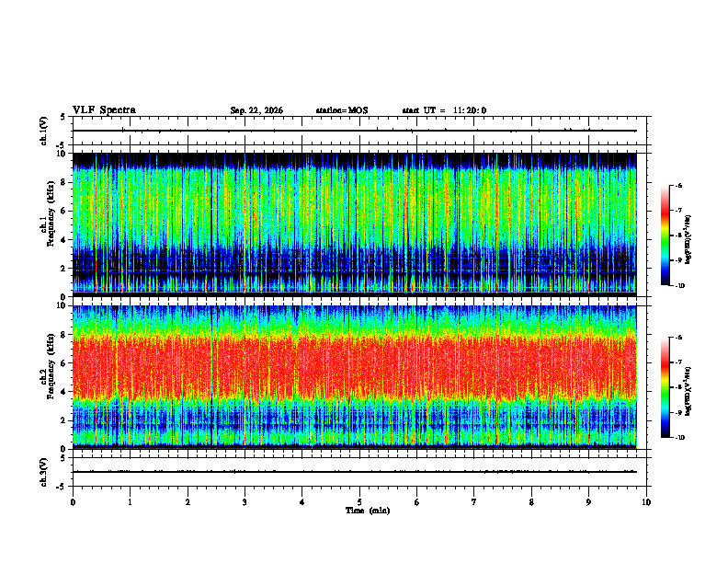Click the 5 tick label on time axis
Viewport: 728px width, 563px height.
359,502
